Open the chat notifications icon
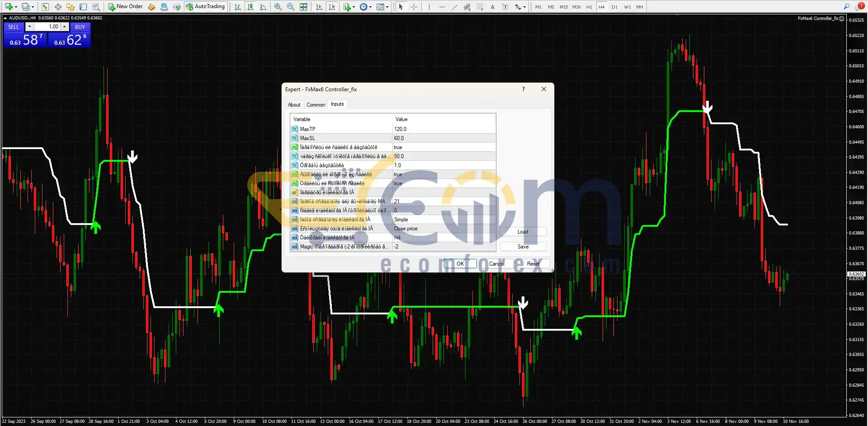Screen dimensions: 868x426 [859, 6]
